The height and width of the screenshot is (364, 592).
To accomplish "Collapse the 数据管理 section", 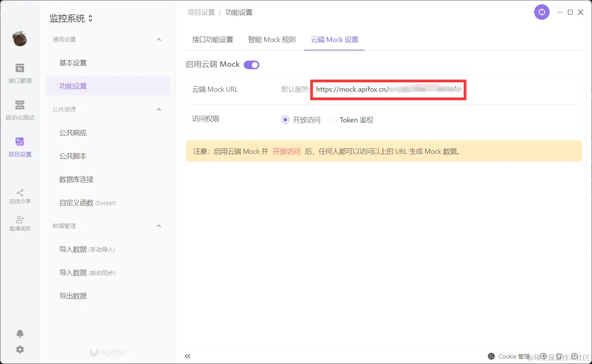I will pos(159,226).
